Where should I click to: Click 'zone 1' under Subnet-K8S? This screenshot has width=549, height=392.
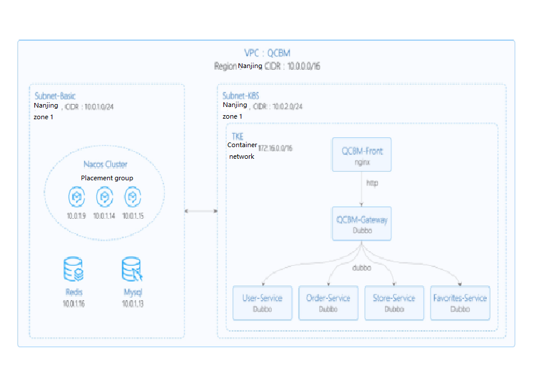tap(232, 116)
